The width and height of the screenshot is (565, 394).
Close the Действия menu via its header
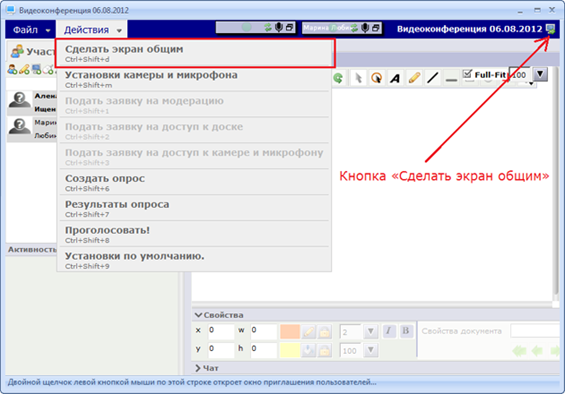point(93,30)
